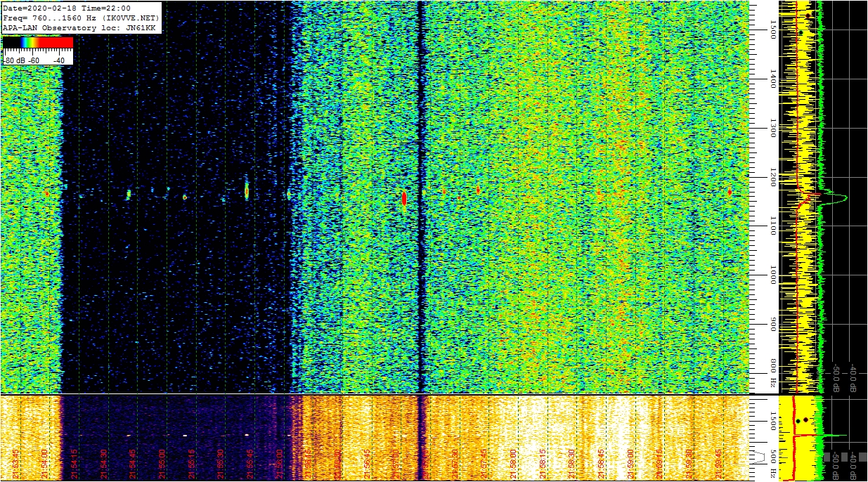
Task: Click the 21:58:45 time marker
Action: (x=602, y=464)
